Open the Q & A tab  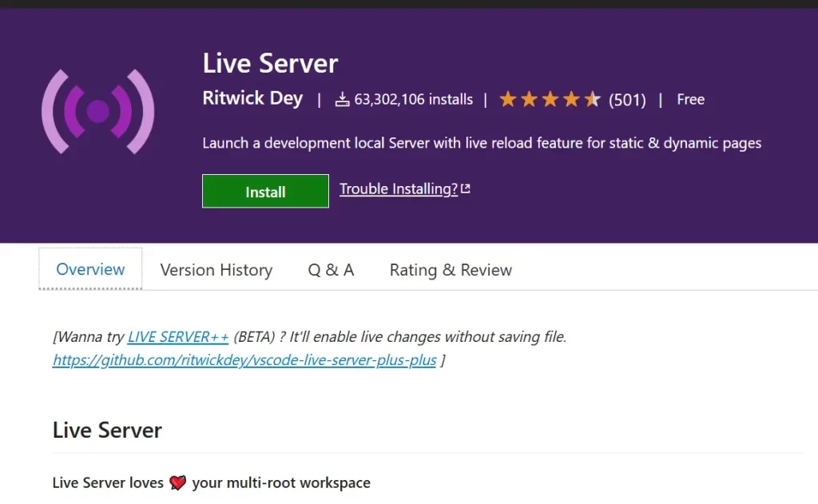click(x=331, y=270)
